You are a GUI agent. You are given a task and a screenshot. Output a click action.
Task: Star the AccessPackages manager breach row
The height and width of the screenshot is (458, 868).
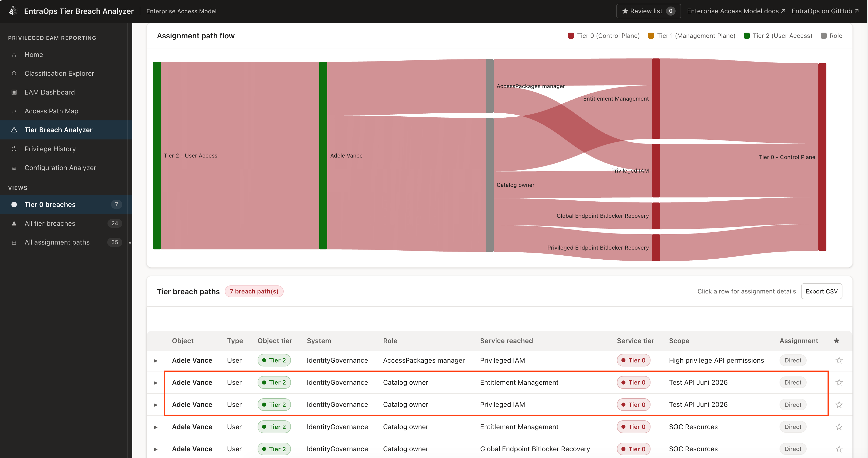839,360
